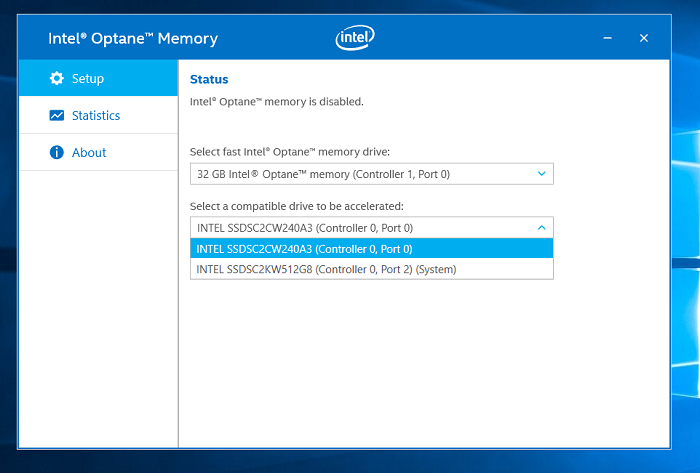Click the Status heading
700x473 pixels.
point(209,80)
